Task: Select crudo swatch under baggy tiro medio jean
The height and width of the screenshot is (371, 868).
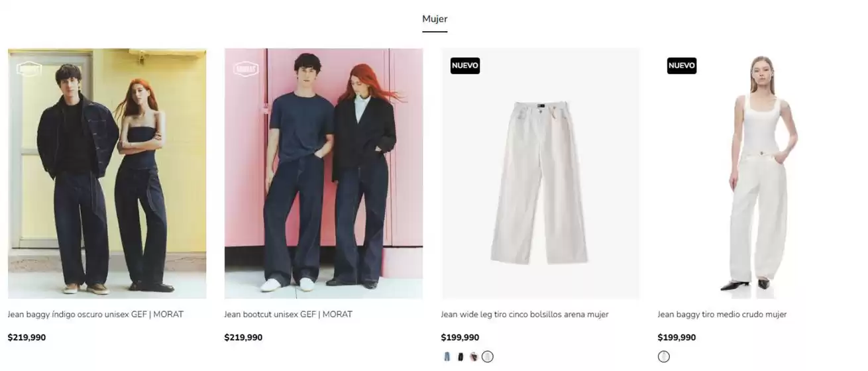Action: 664,356
